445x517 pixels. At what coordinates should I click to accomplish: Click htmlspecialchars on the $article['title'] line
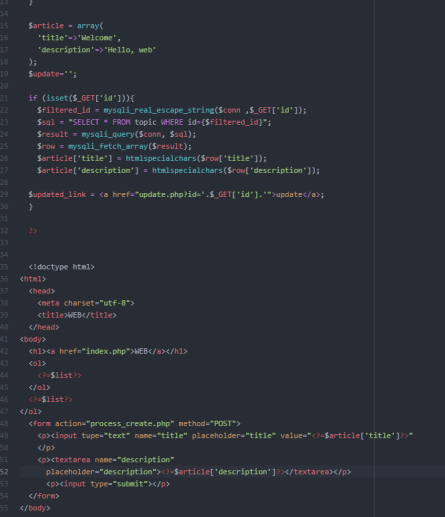click(161, 158)
